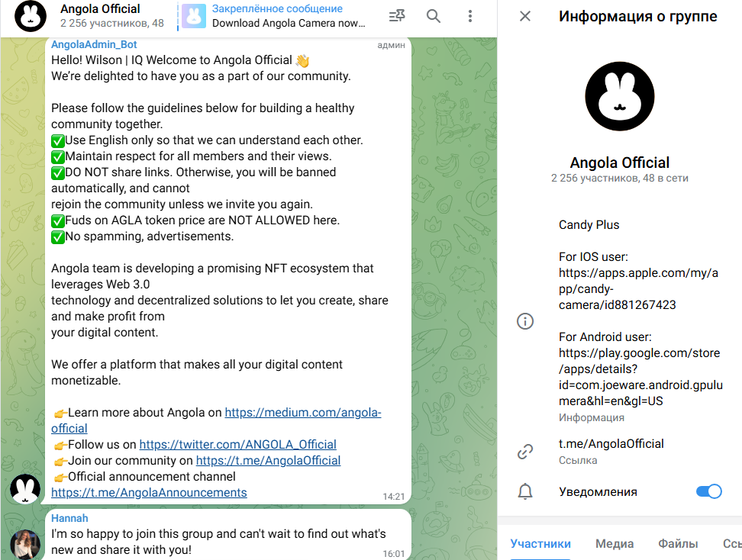Click the 'Candy Plus' description text

[x=589, y=224]
